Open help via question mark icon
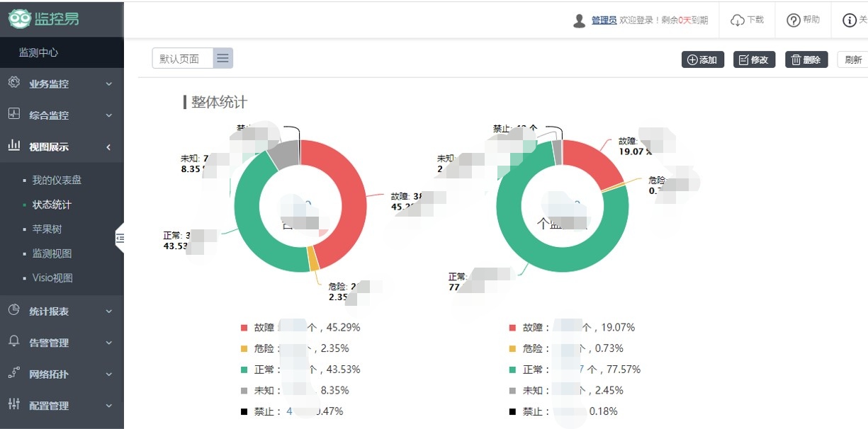The image size is (868, 429). (x=794, y=20)
